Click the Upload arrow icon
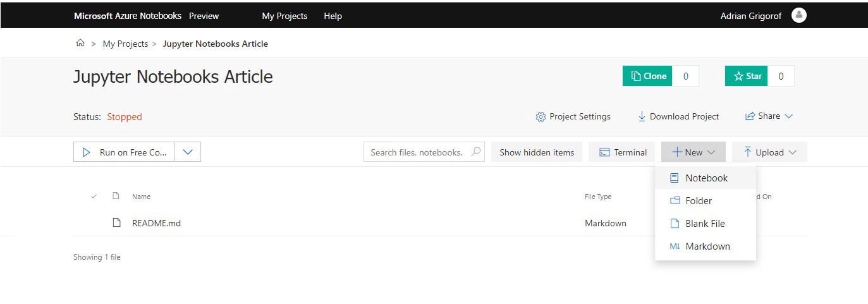This screenshot has height=304, width=868. tap(748, 152)
